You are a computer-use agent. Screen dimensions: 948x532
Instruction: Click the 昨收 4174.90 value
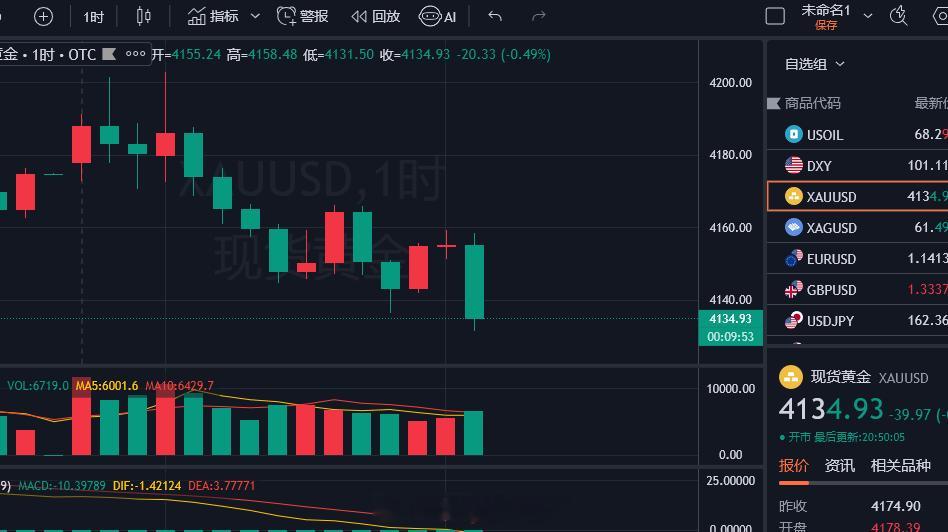pos(895,506)
